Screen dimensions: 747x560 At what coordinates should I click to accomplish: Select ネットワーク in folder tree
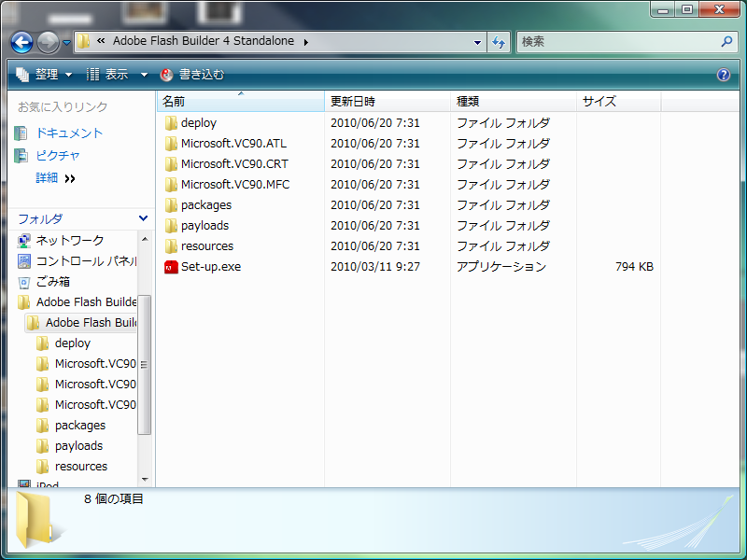point(70,241)
